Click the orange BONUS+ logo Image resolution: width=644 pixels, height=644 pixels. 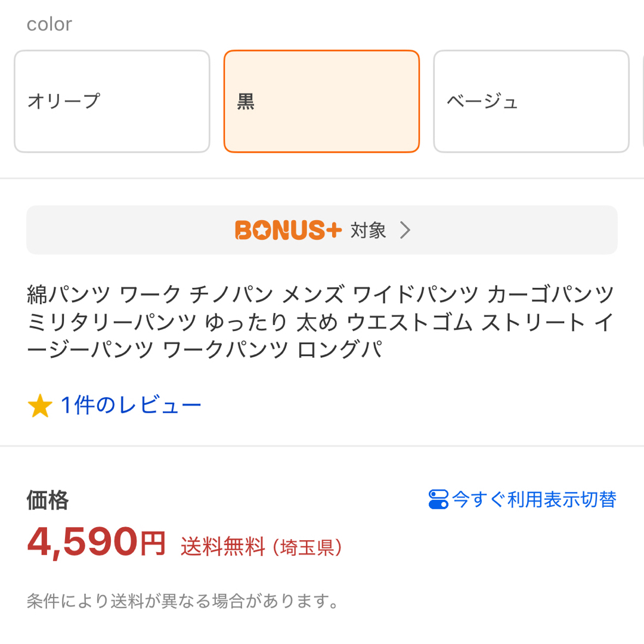pyautogui.click(x=288, y=230)
